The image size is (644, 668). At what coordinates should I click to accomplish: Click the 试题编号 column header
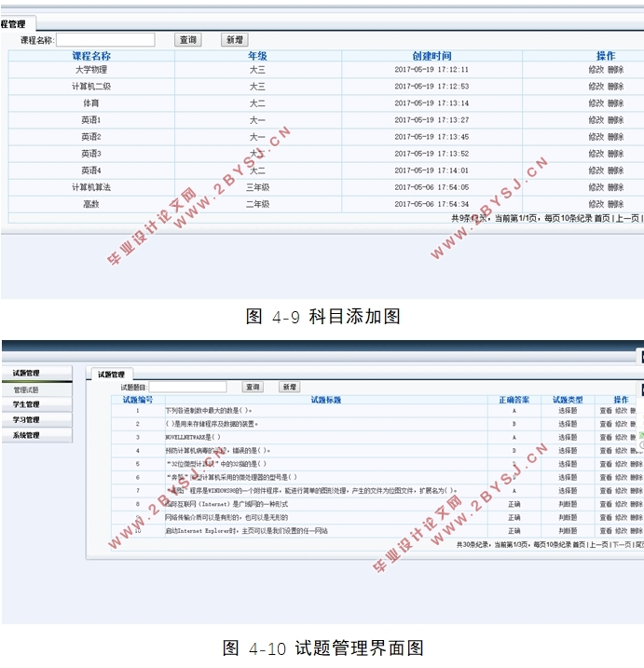pos(138,400)
